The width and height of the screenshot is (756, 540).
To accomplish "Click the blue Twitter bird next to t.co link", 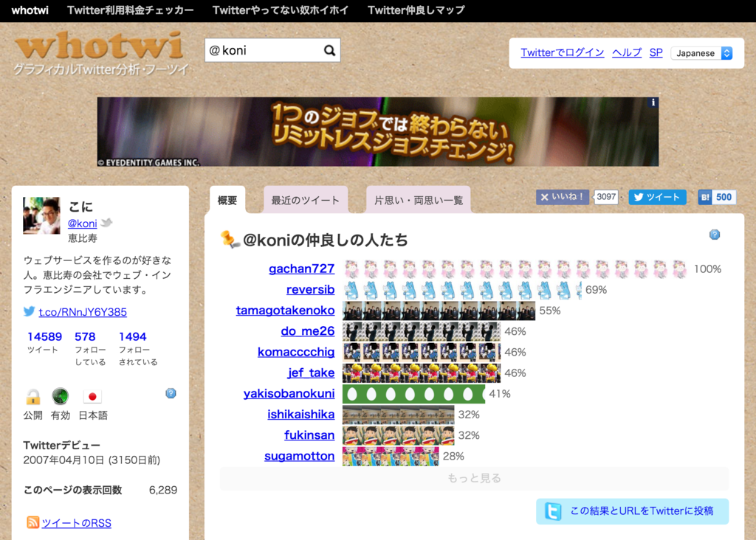I will click(29, 311).
